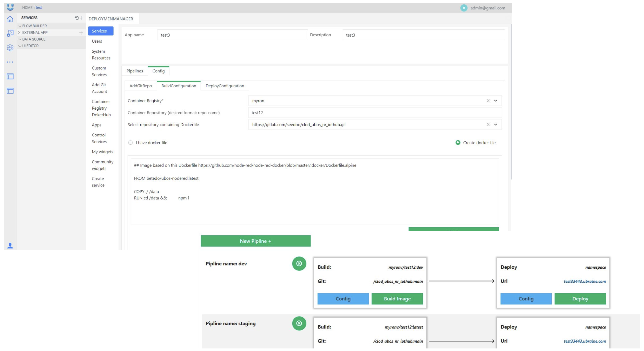Click the refresh icon next to SERVICES
Viewport: 644px width, 351px height.
point(76,18)
